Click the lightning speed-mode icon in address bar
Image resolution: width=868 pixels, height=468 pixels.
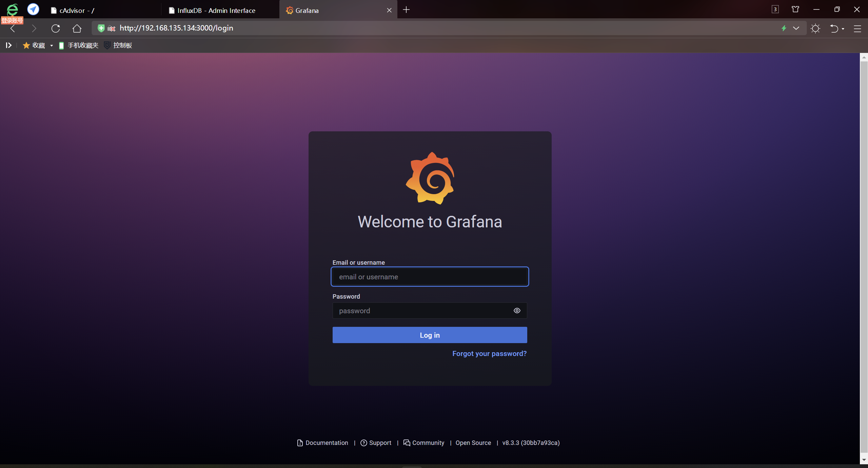point(784,28)
